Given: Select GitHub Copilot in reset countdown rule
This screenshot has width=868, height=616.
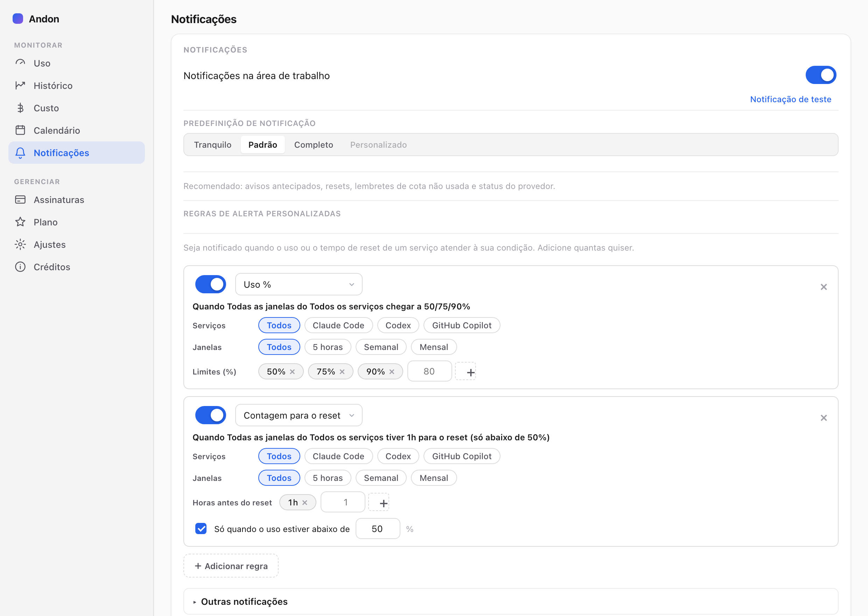Looking at the screenshot, I should [x=462, y=456].
